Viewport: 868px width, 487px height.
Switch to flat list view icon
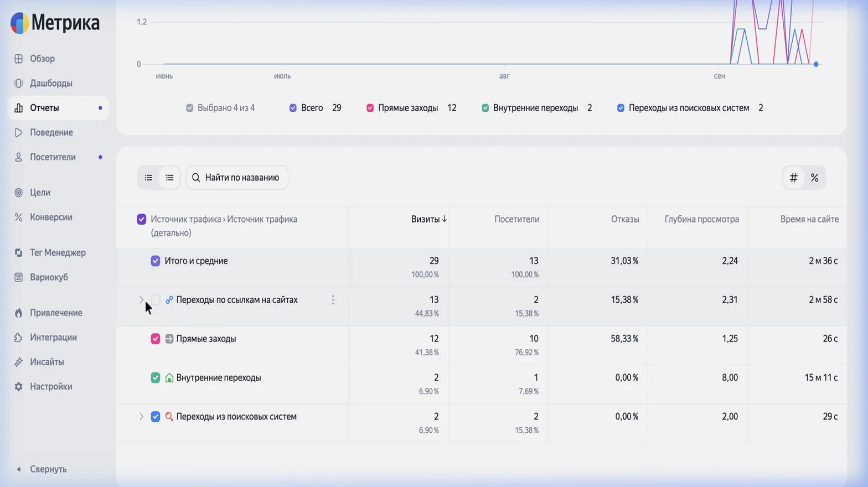(x=148, y=178)
